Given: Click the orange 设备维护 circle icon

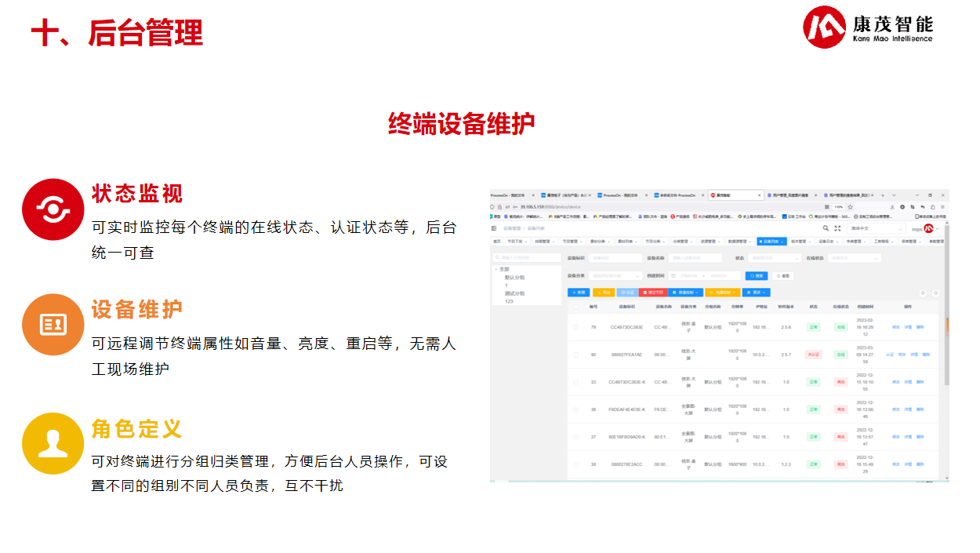Looking at the screenshot, I should [x=53, y=325].
